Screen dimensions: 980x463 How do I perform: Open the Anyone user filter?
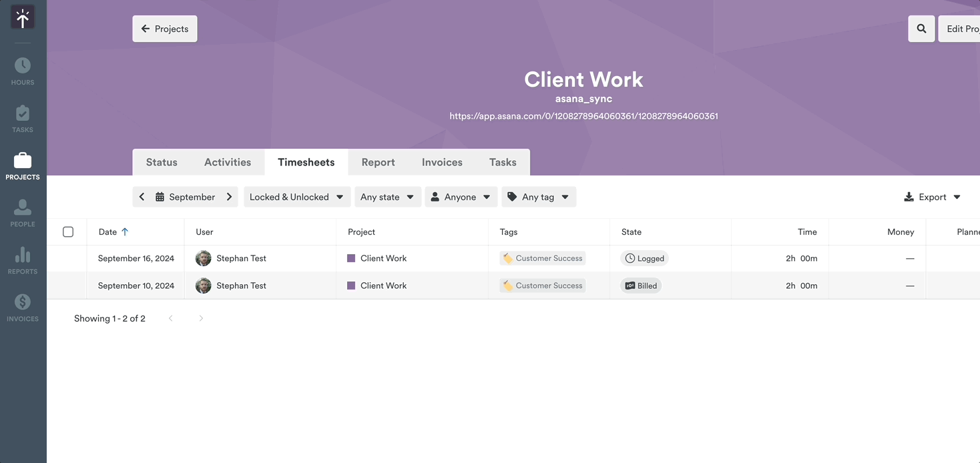461,197
